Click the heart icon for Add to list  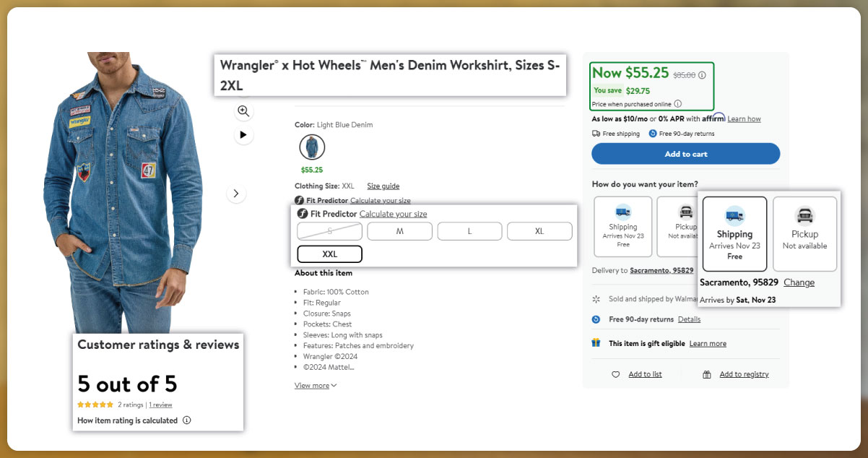click(x=616, y=374)
